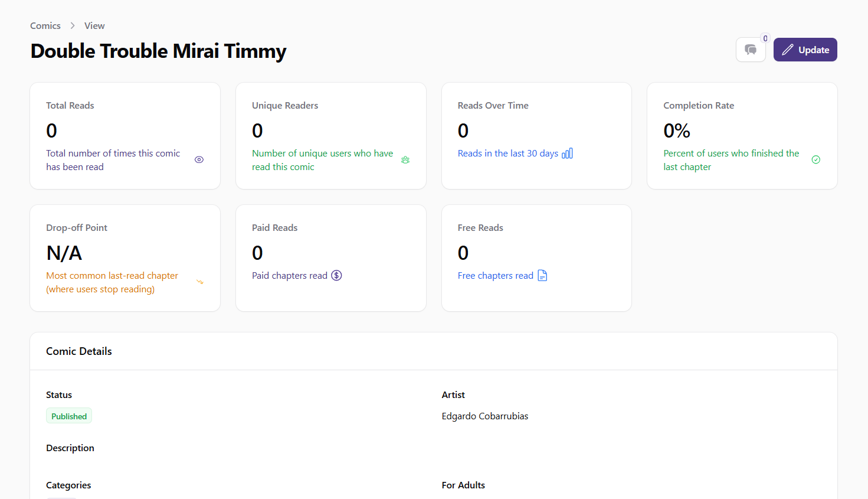The image size is (868, 499).
Task: Click the Double Trouble Mirai Timmy heading
Action: click(158, 51)
